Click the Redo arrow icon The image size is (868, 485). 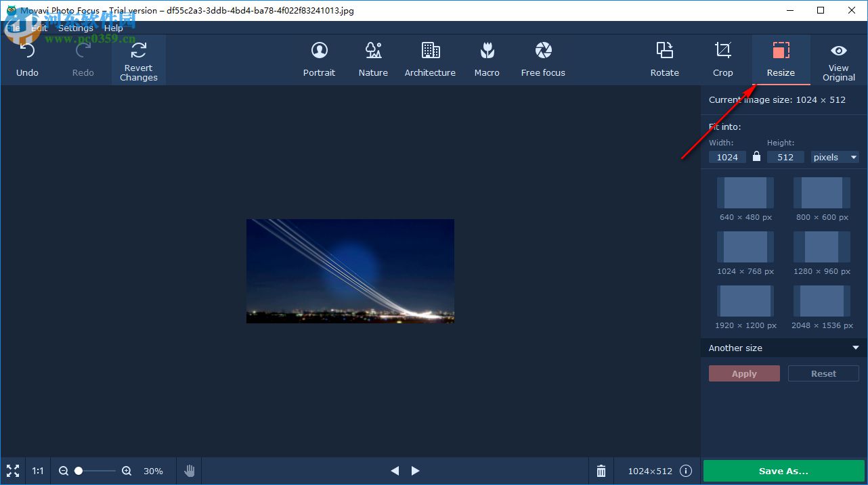click(83, 51)
